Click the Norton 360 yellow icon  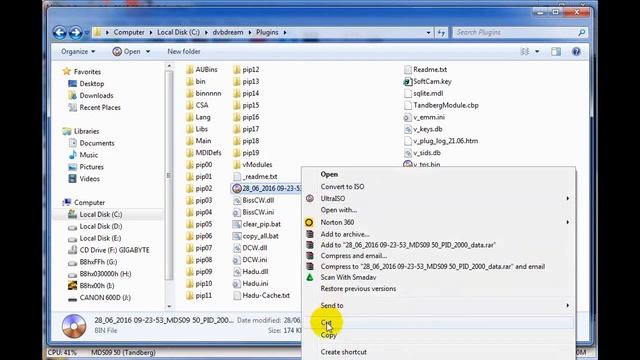pyautogui.click(x=309, y=222)
